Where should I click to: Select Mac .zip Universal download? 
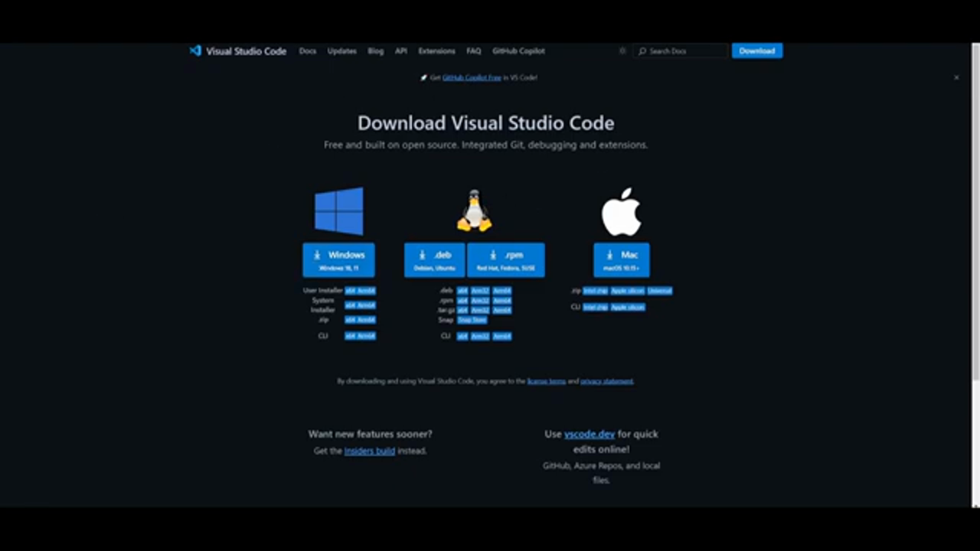[x=659, y=291]
